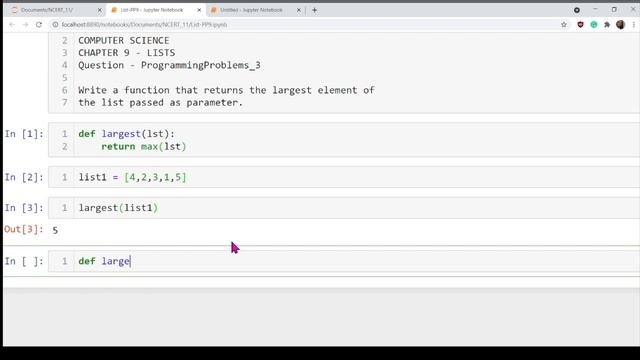The image size is (640, 360).
Task: Click the Out[3] output value 5
Action: [x=55, y=230]
